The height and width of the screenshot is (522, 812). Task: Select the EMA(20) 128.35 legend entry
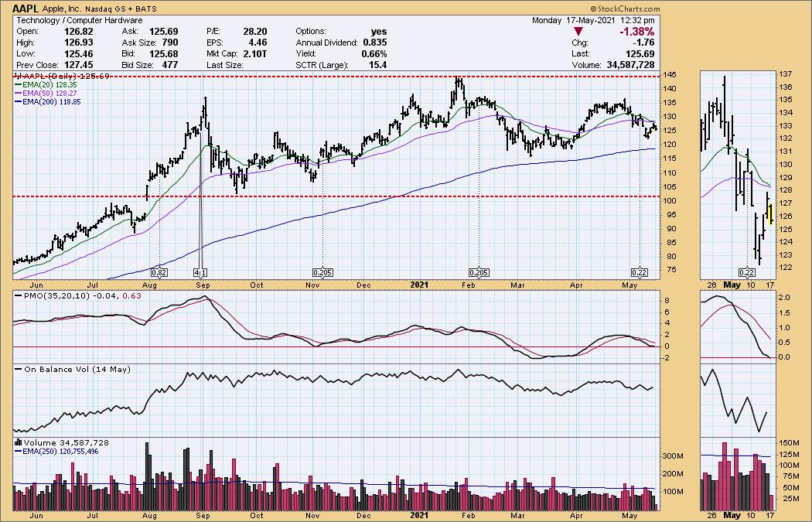click(x=46, y=84)
